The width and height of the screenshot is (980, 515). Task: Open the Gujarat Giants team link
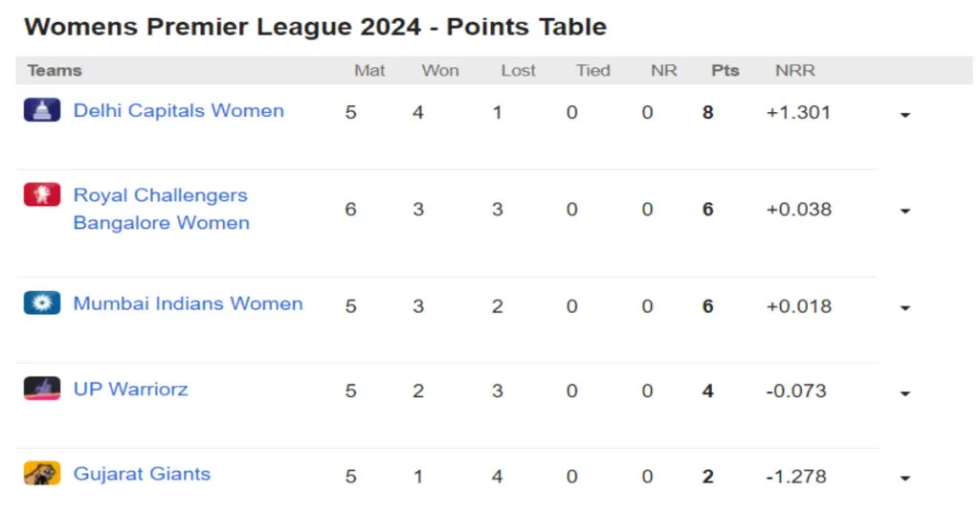pos(142,475)
